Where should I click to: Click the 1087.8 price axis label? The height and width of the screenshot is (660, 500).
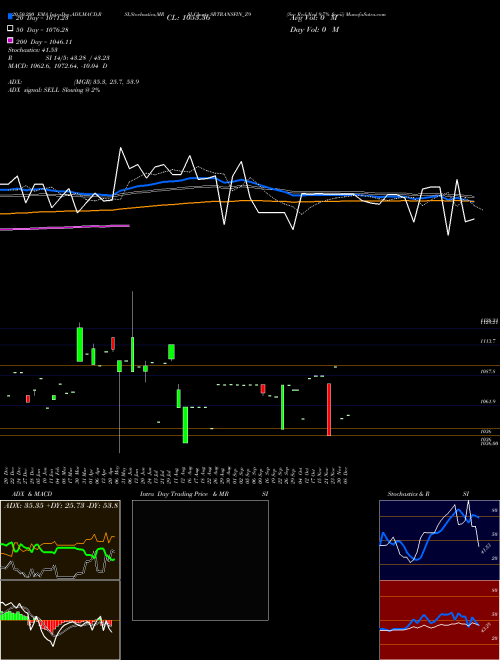[488, 372]
